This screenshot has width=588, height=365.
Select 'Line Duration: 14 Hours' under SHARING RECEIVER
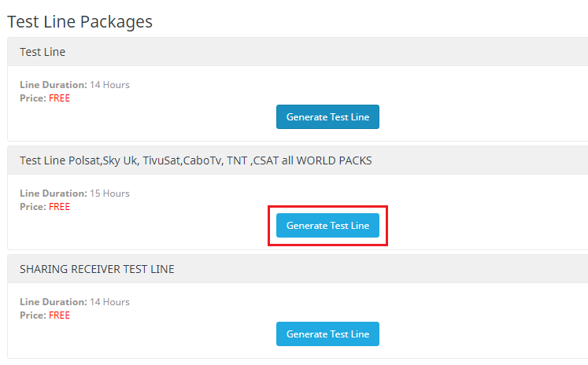75,302
